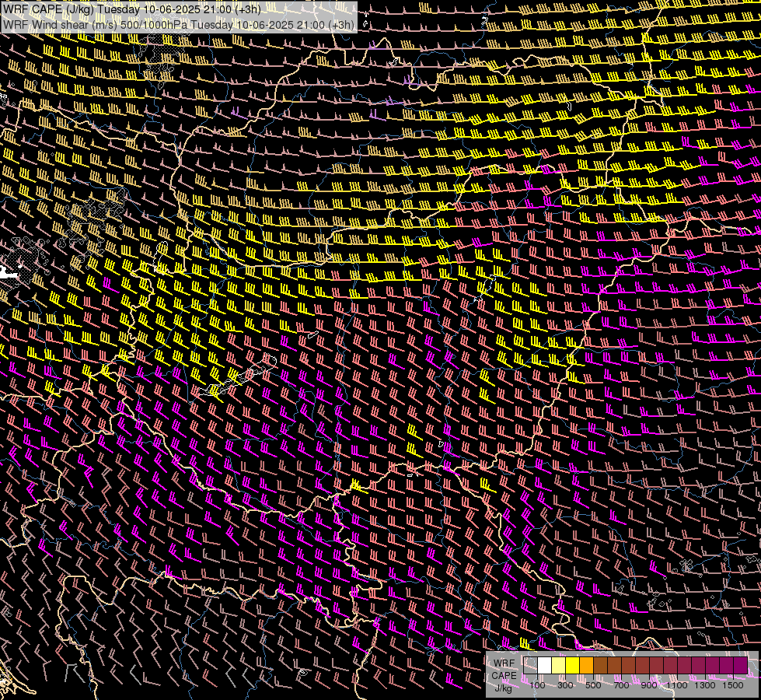The image size is (761, 700).
Task: Select the bright yellow CAPE legend swatch
Action: 573,665
